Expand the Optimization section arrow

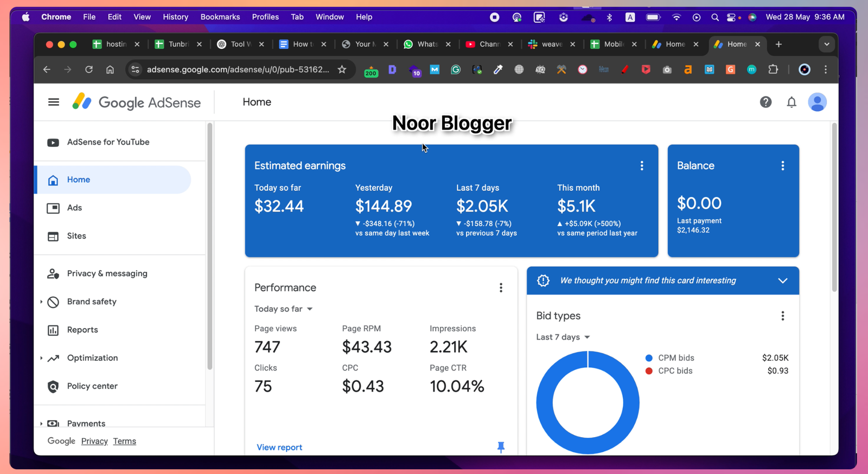[x=41, y=358]
